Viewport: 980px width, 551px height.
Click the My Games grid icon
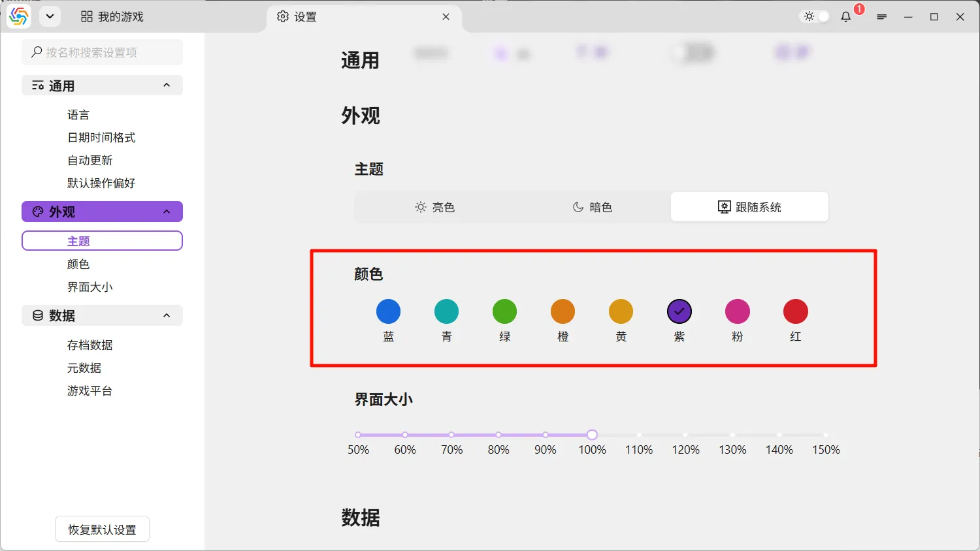pos(87,17)
